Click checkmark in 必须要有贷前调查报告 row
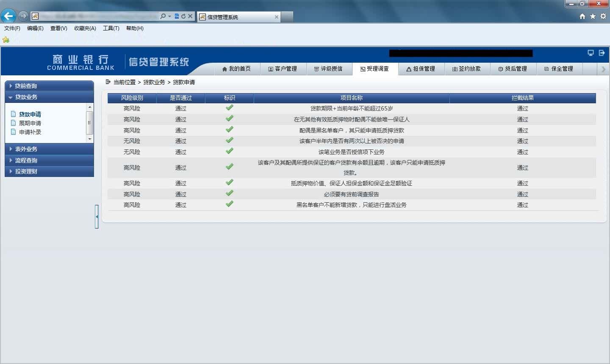Viewport: 610px width, 364px height. point(230,193)
